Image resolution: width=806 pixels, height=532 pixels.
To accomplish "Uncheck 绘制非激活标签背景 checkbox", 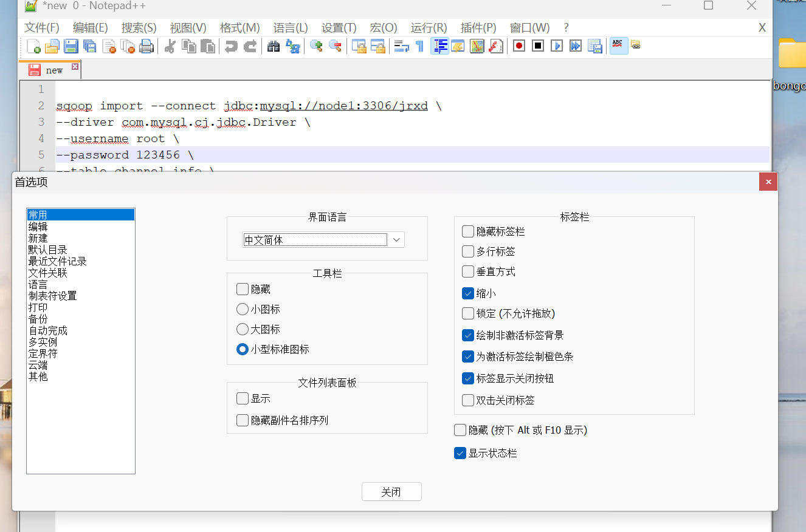I will click(468, 335).
